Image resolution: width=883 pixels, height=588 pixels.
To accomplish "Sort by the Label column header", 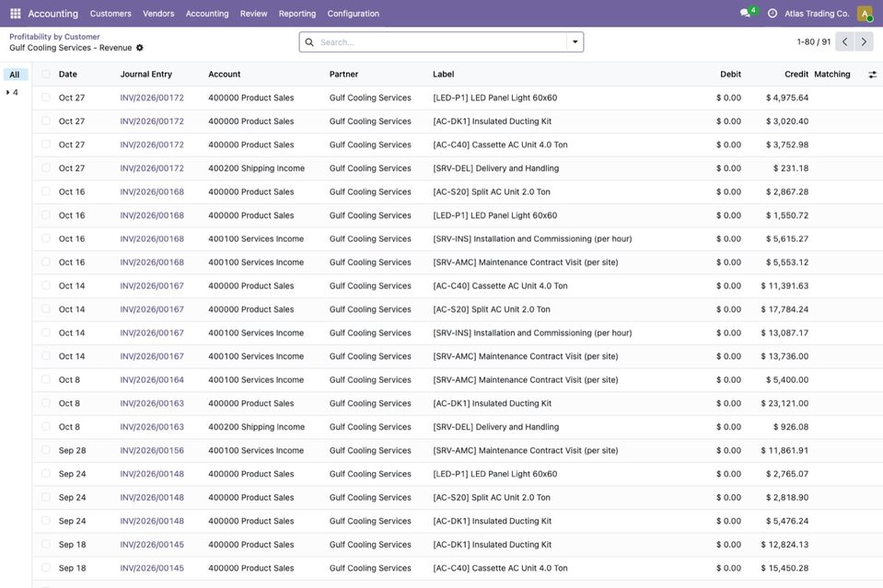I will click(x=443, y=75).
